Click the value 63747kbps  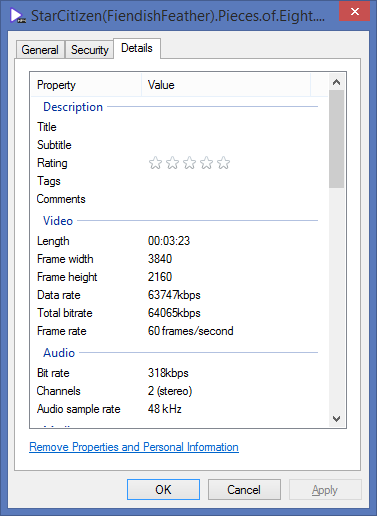174,295
